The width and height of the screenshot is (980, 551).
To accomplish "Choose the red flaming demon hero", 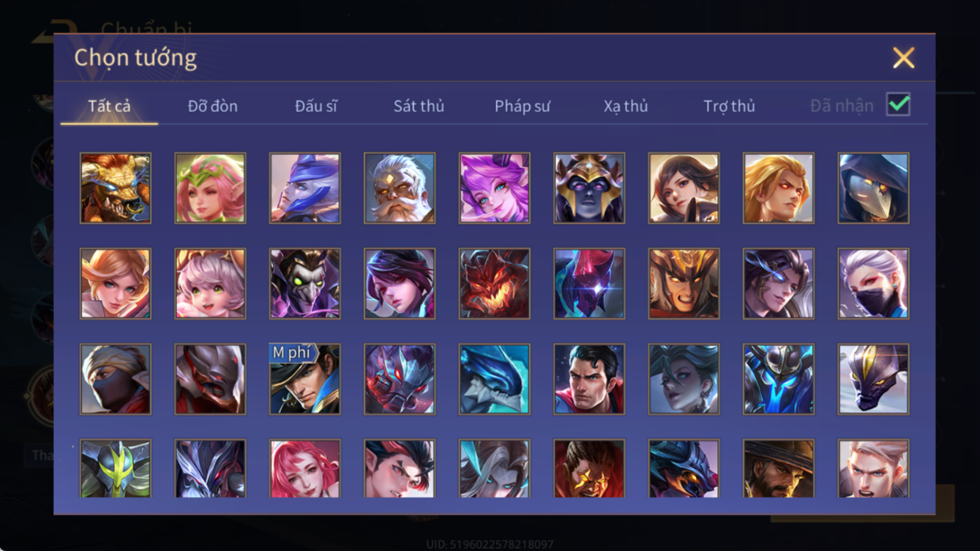I will coord(495,284).
